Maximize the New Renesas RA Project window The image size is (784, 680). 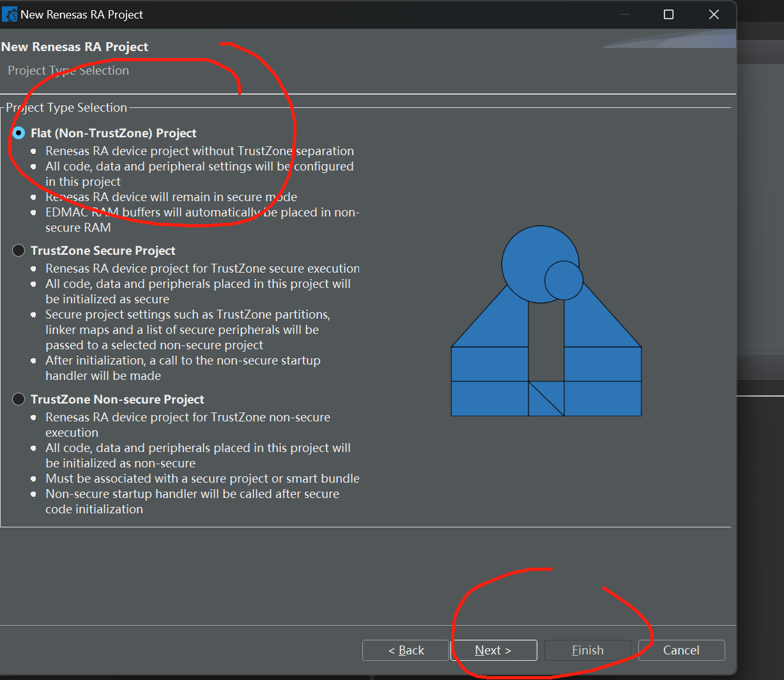(x=668, y=14)
